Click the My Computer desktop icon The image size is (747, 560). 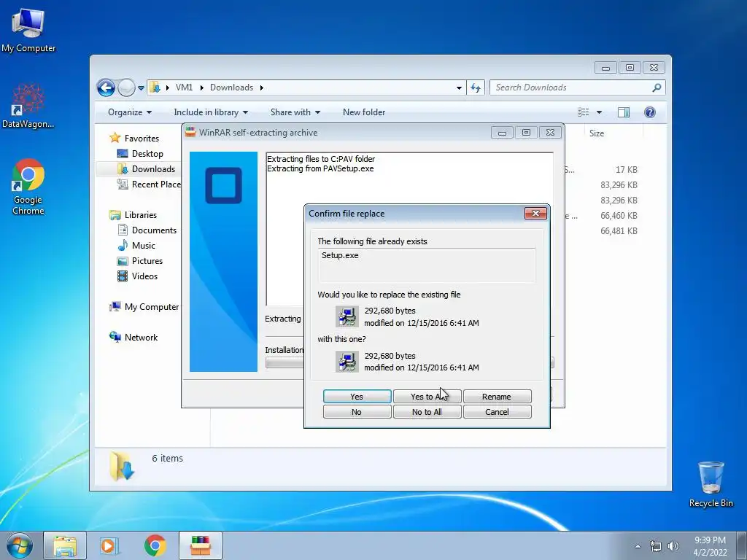point(28,29)
